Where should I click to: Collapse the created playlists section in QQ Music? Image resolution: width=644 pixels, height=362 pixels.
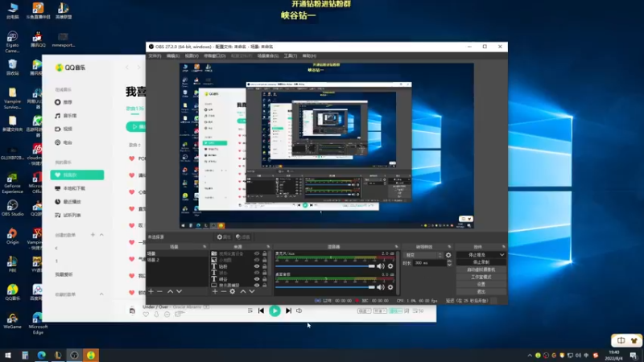click(101, 235)
